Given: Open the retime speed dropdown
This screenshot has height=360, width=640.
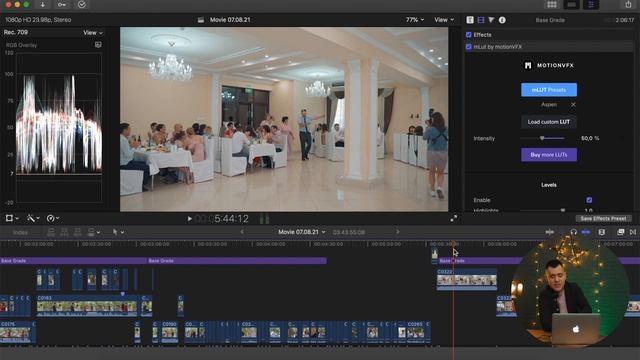Looking at the screenshot, I should point(53,219).
